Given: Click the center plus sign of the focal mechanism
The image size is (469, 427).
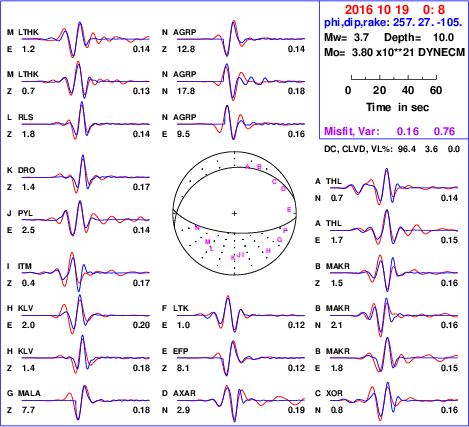Looking at the screenshot, I should click(x=234, y=213).
